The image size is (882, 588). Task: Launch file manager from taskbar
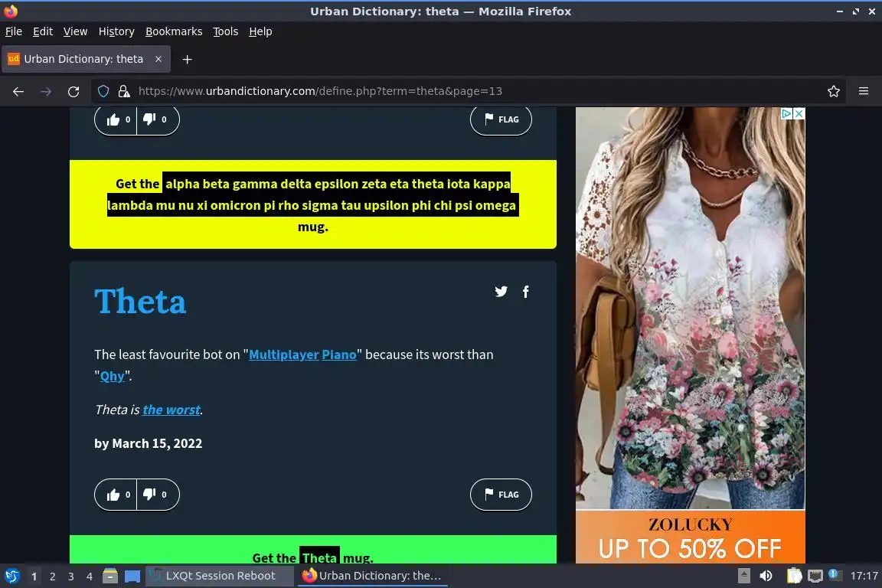pos(110,576)
